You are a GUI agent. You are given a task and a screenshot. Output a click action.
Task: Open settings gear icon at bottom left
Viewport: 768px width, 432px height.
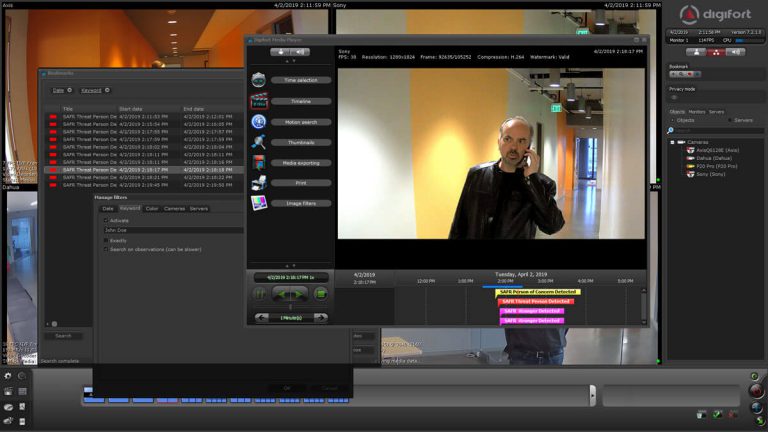[8, 376]
